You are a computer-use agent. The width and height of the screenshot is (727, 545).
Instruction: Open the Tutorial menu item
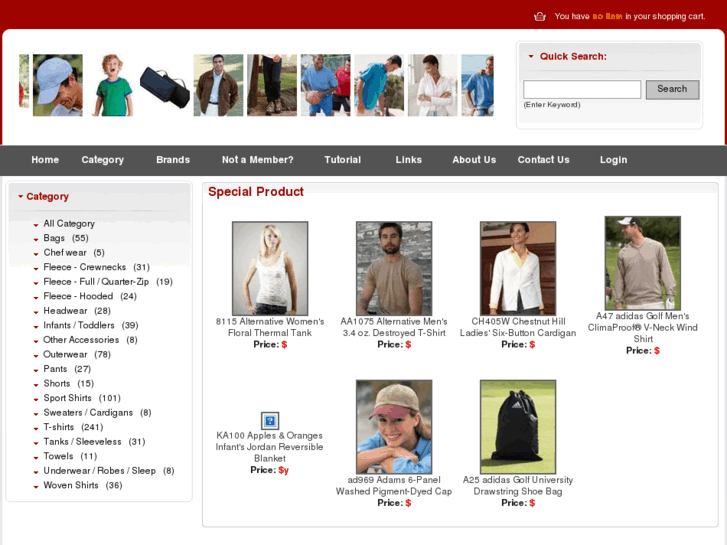(342, 160)
